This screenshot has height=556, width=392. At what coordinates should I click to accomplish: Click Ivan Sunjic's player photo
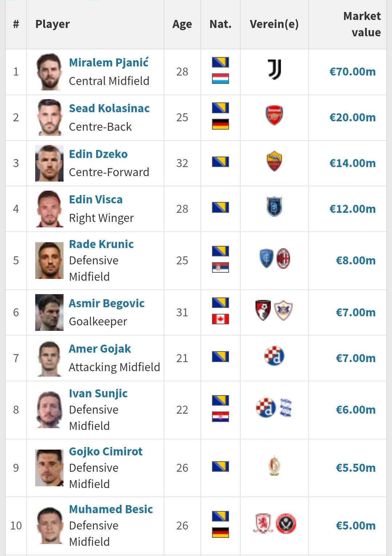point(49,410)
